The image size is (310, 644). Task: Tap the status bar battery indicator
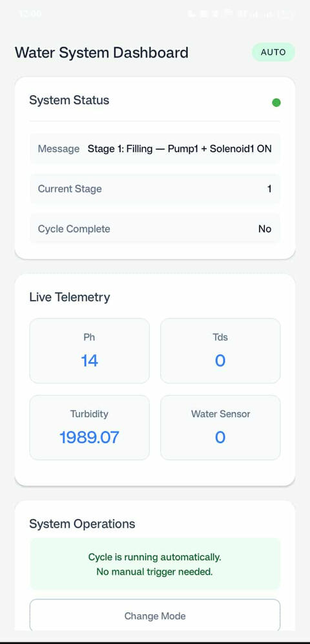286,14
